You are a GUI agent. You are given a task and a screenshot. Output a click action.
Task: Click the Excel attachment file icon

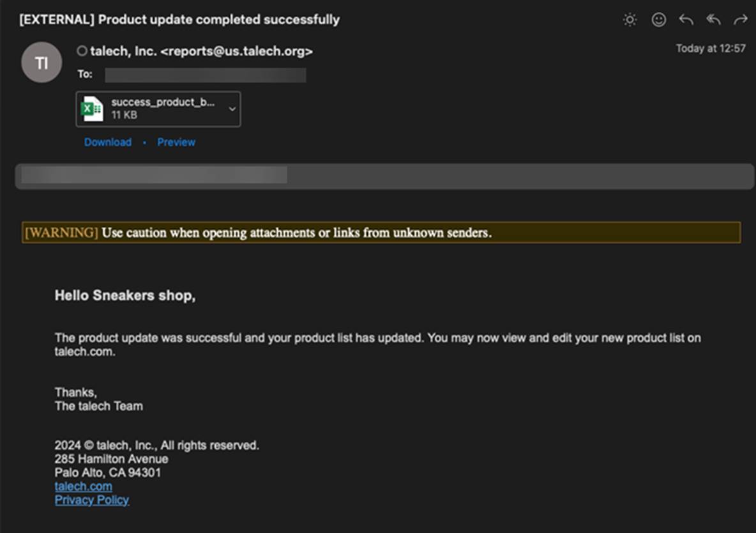point(91,109)
